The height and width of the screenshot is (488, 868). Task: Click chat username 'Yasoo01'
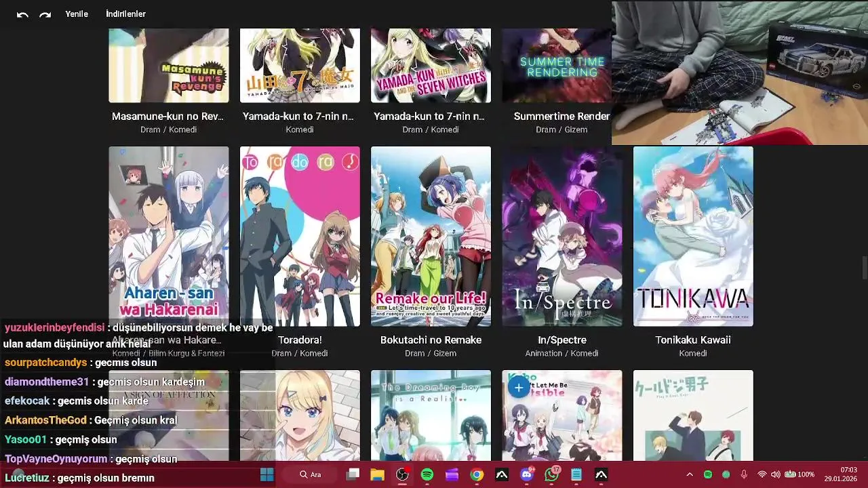tap(26, 440)
